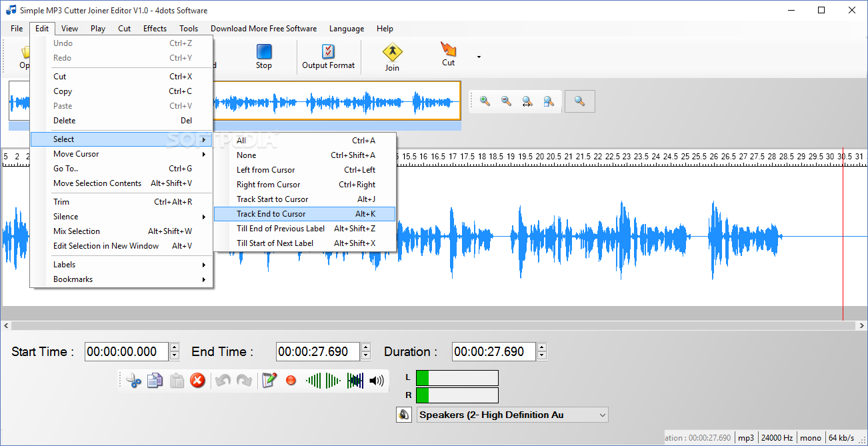The width and height of the screenshot is (868, 446).
Task: Open the Cut button dropdown arrow
Action: point(479,57)
